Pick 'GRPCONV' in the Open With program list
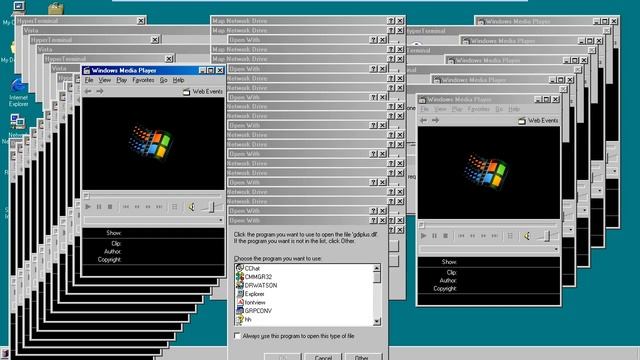The image size is (640, 360). pos(258,311)
